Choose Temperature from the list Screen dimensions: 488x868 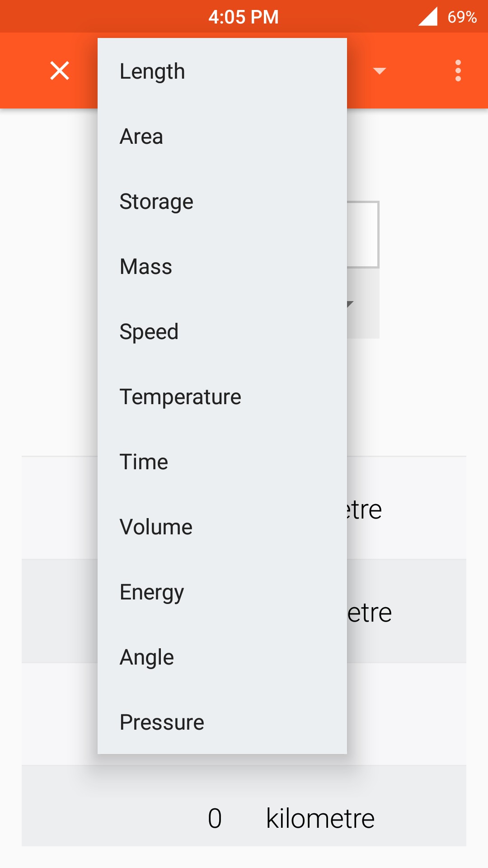222,397
